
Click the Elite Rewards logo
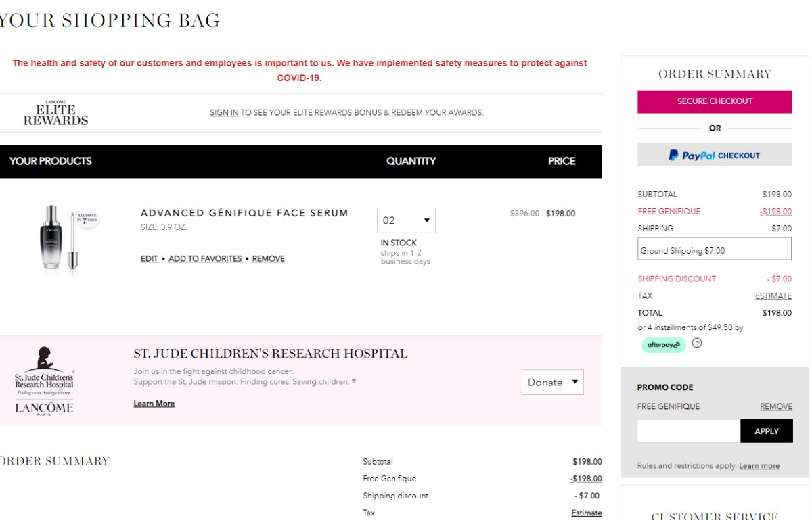click(55, 113)
